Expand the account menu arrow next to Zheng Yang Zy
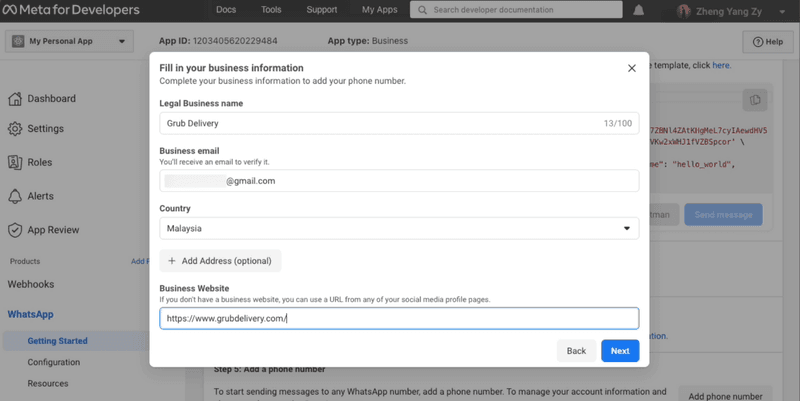The image size is (800, 401). [782, 12]
